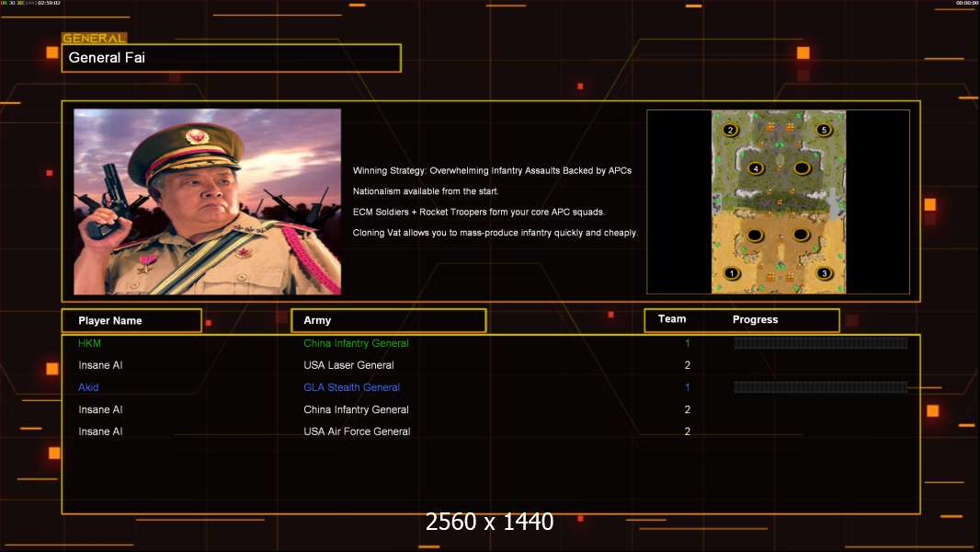The image size is (980, 552).
Task: Click the orange GENERAL label tag
Action: (95, 38)
